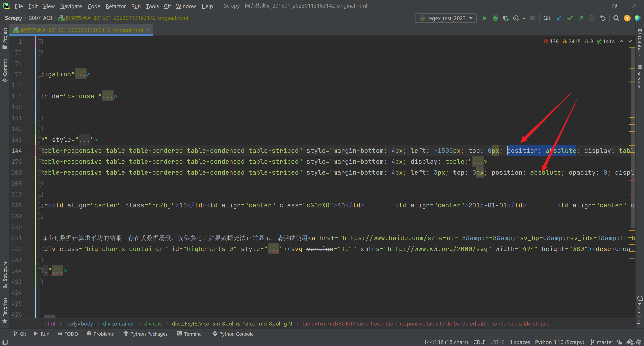Click Git Update Project arrow icon
The image size is (644, 346).
[x=559, y=18]
